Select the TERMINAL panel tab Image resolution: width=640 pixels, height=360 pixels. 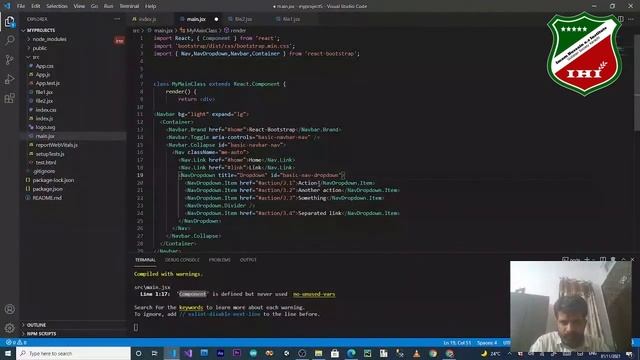pos(145,260)
